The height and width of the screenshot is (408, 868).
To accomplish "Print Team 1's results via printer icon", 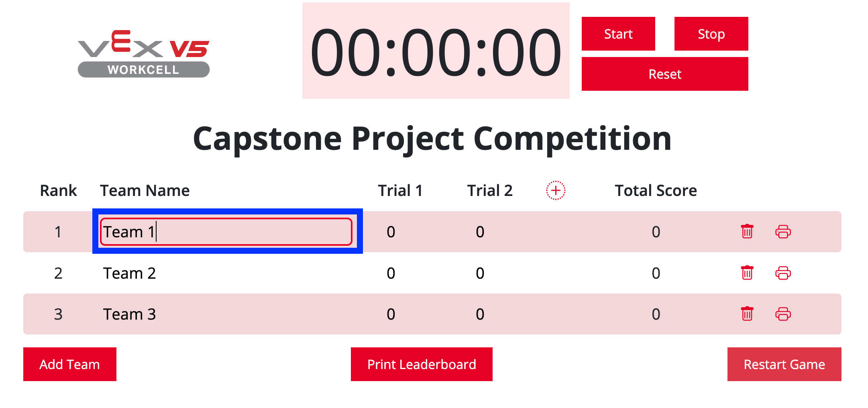I will (x=783, y=232).
